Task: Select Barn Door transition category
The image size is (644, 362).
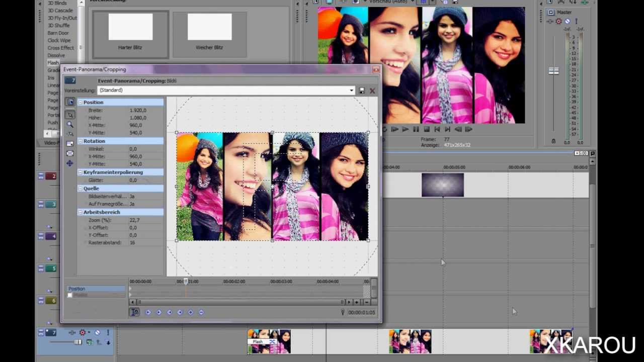Action: 58,33
